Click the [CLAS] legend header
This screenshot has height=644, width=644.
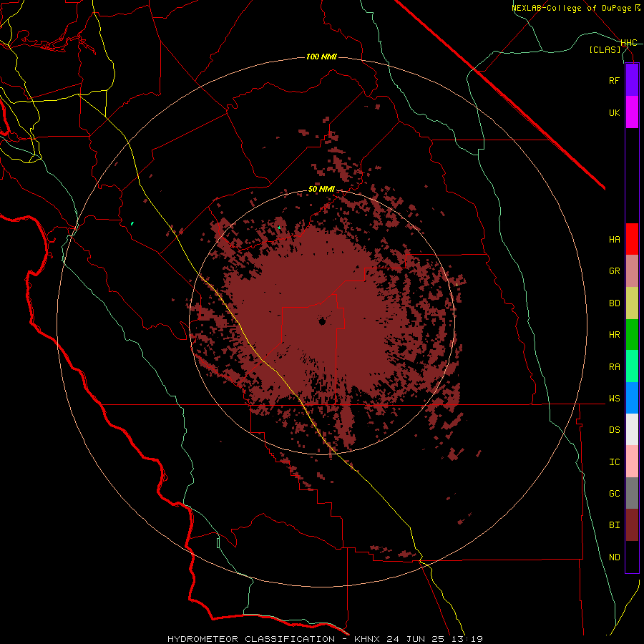click(x=605, y=49)
